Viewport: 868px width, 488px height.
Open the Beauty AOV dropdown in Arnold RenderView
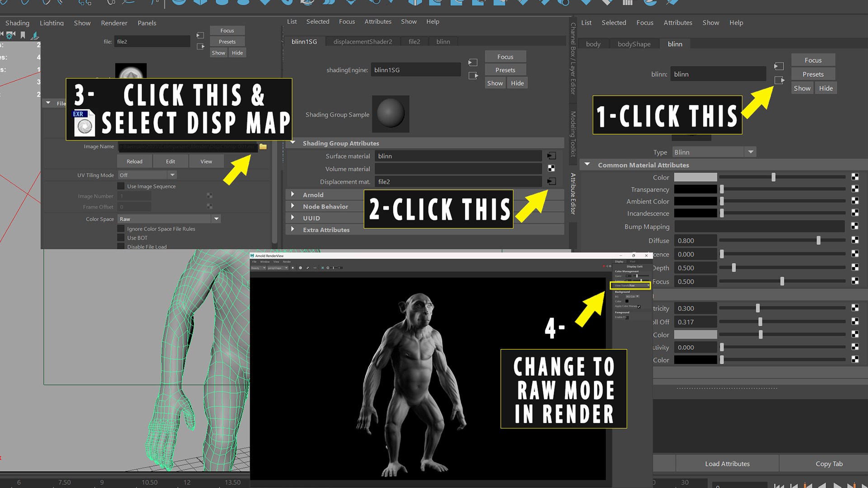coord(259,268)
